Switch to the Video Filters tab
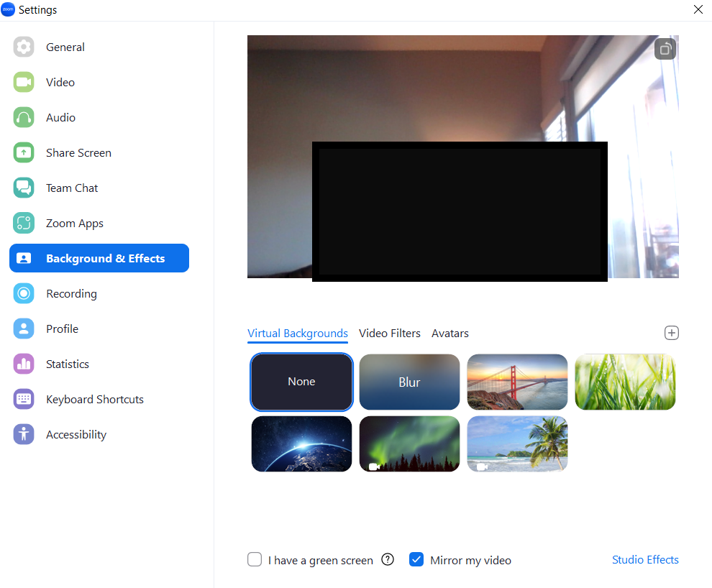The image size is (712, 588). point(390,334)
